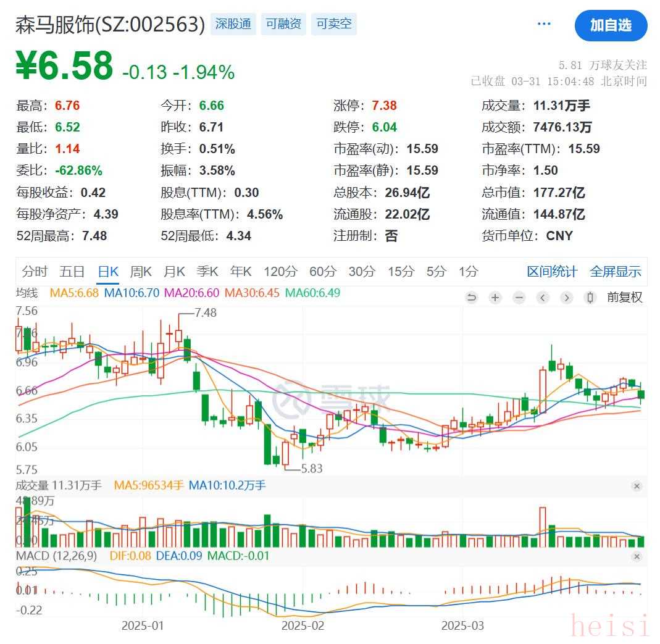The height and width of the screenshot is (644, 660).
Task: Switch to the 年K tab
Action: pos(241,272)
